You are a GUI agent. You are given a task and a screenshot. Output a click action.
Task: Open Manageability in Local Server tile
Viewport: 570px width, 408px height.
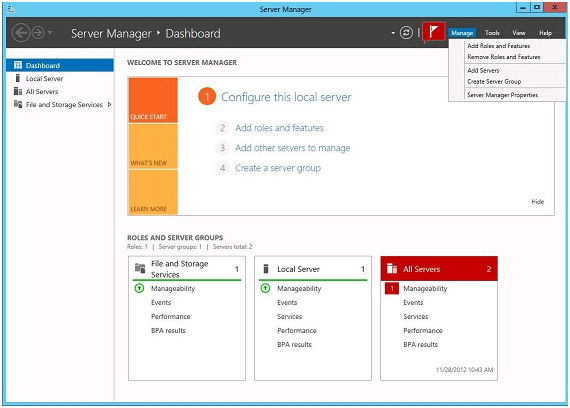299,289
